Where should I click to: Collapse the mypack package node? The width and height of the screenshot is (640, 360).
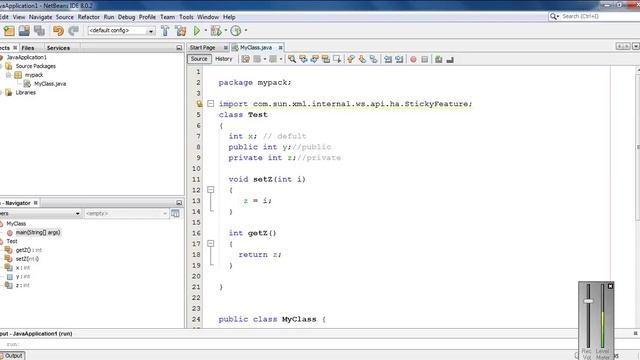point(8,75)
